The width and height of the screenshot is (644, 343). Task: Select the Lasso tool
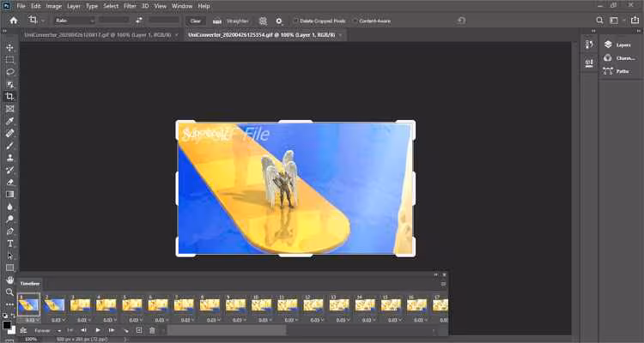(9, 72)
